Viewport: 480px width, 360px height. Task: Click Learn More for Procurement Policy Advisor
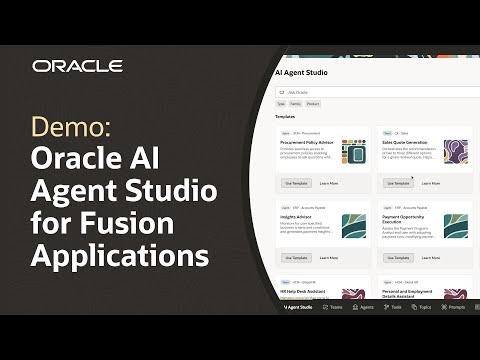[329, 183]
